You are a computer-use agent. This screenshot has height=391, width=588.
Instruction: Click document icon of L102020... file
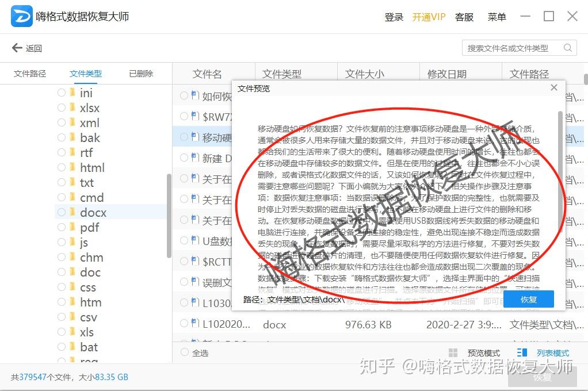pyautogui.click(x=195, y=323)
